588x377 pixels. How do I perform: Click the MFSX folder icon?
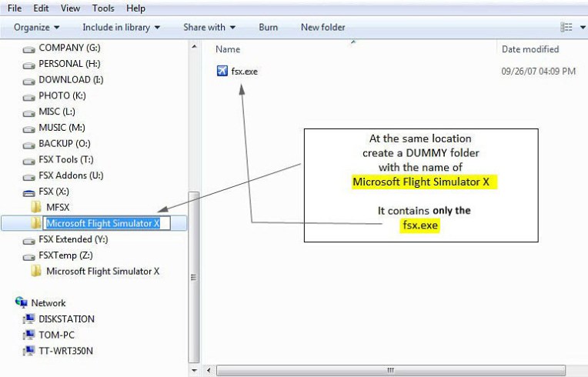(36, 207)
